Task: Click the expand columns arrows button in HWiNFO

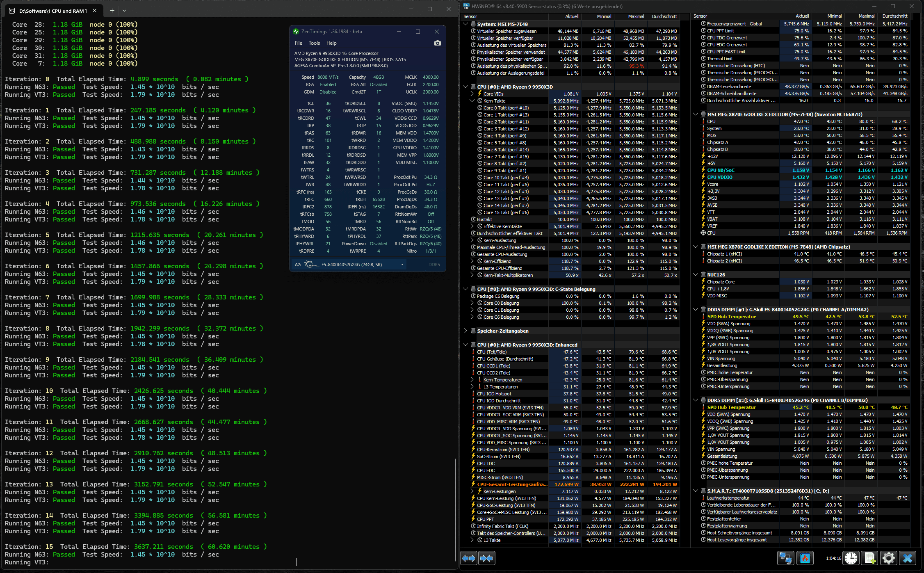Action: [469, 558]
